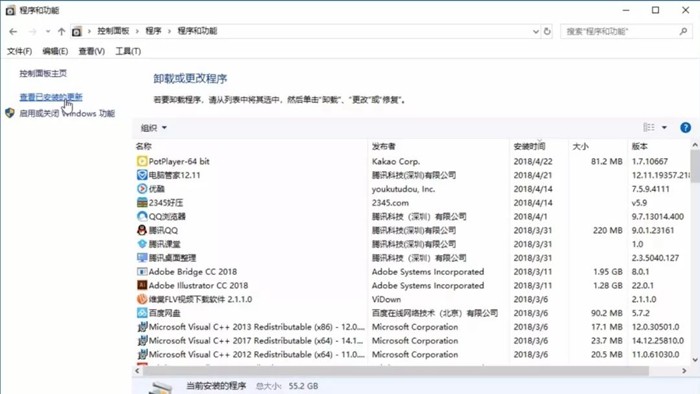Open the 文件(F) menu

19,51
